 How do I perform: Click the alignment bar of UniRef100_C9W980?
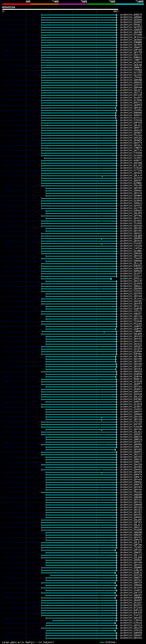pos(80,331)
